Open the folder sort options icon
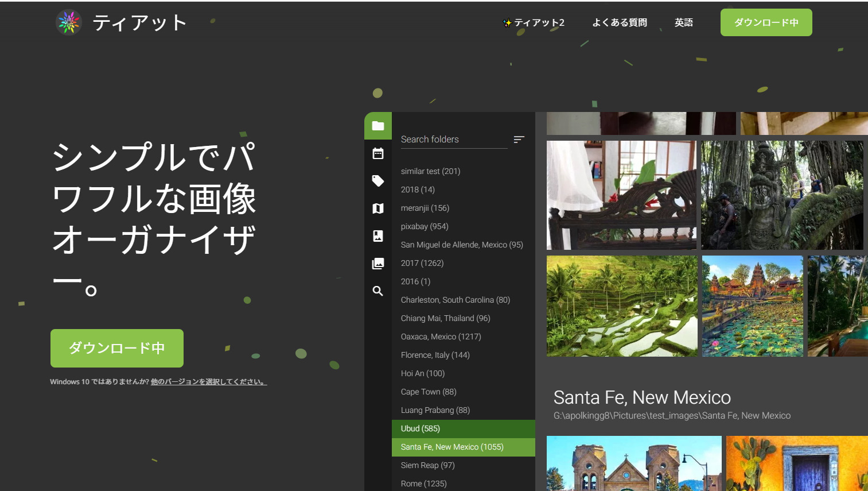This screenshot has height=491, width=868. 519,140
